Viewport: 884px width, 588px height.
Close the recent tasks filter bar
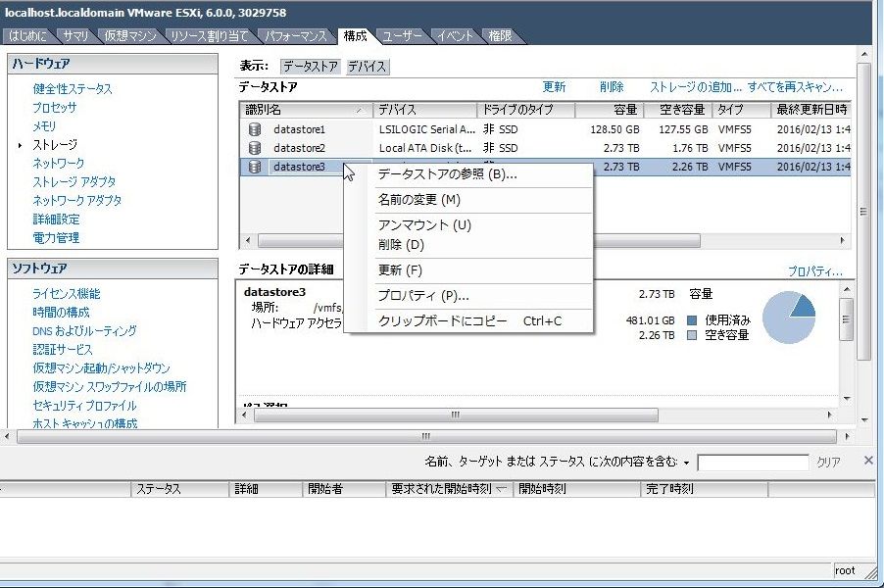tap(868, 461)
